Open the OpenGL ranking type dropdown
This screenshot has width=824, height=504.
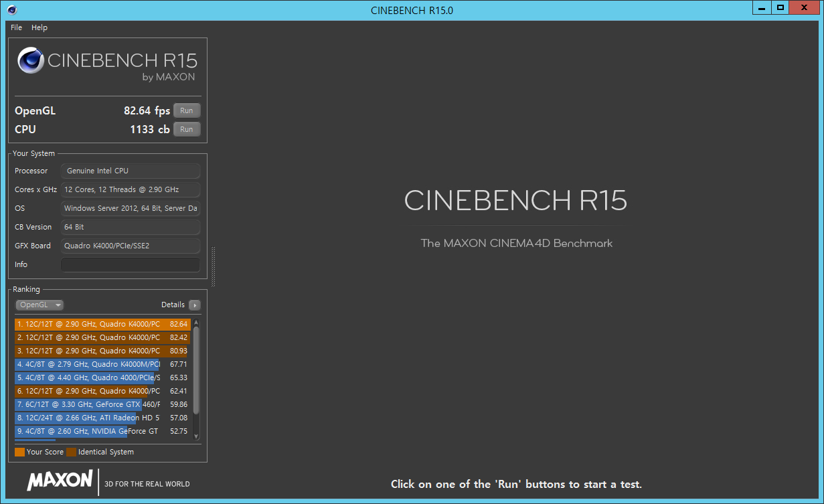click(x=40, y=305)
